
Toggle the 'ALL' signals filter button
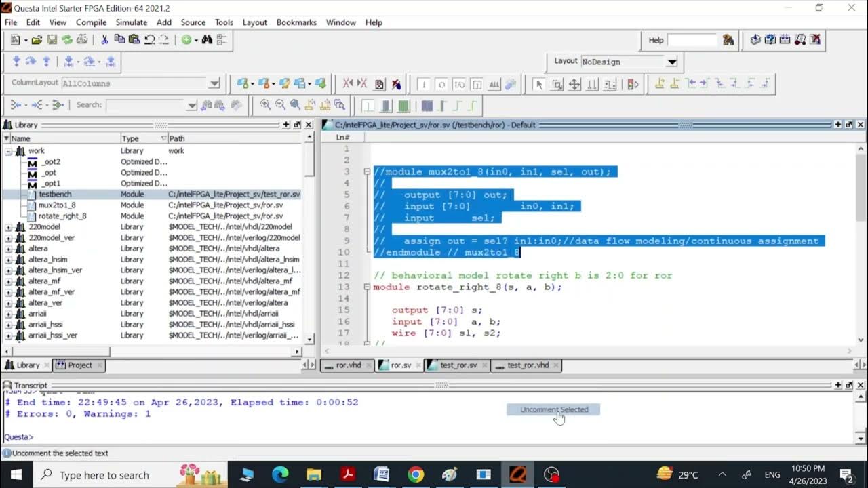coord(494,84)
